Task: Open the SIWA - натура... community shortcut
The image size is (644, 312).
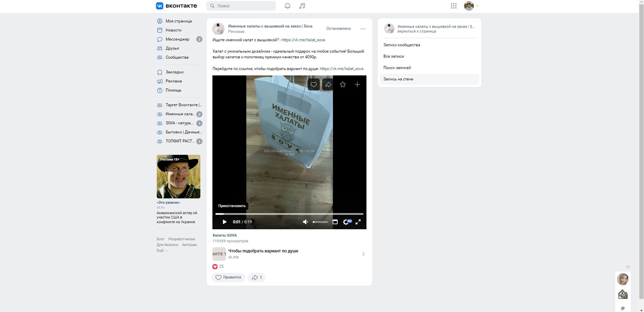Action: tap(179, 123)
